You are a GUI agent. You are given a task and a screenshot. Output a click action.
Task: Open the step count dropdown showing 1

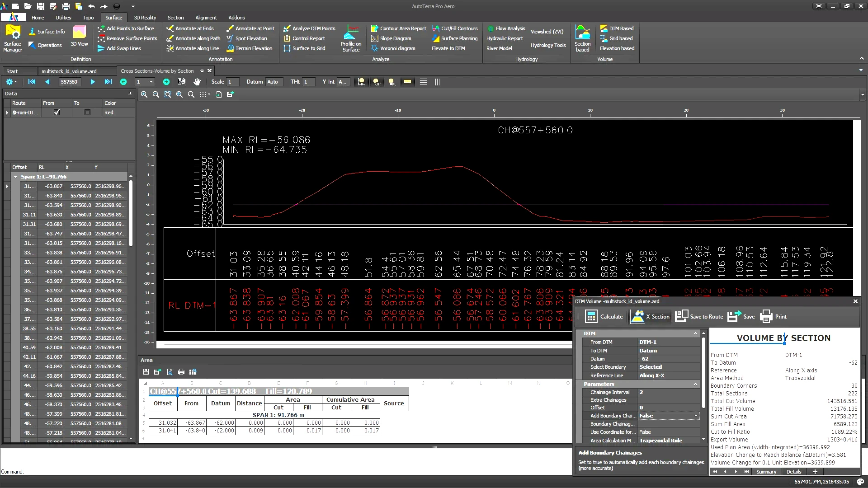click(x=151, y=82)
